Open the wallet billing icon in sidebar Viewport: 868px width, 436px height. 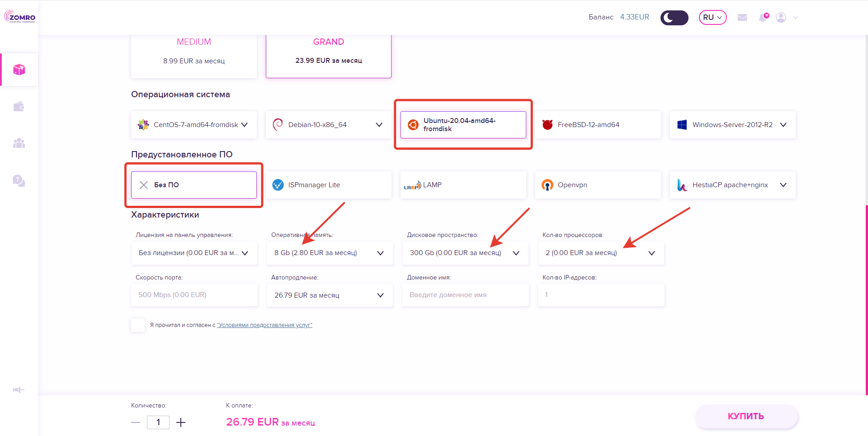tap(19, 106)
